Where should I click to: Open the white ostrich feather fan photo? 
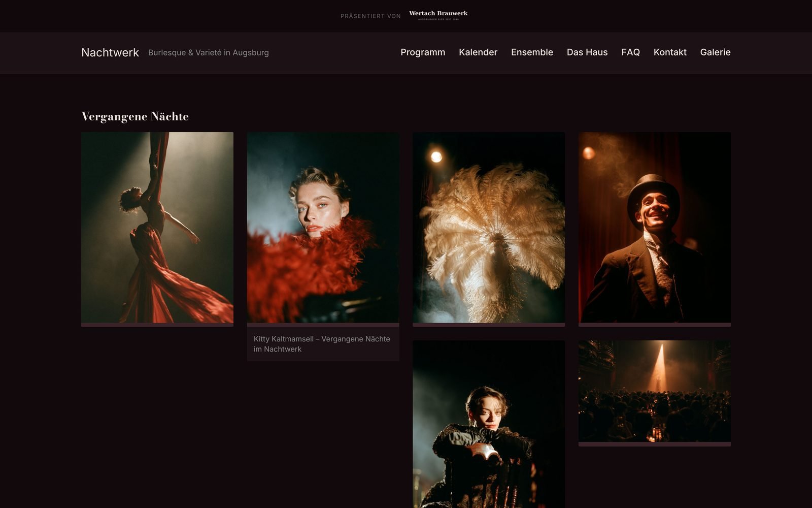pyautogui.click(x=489, y=228)
